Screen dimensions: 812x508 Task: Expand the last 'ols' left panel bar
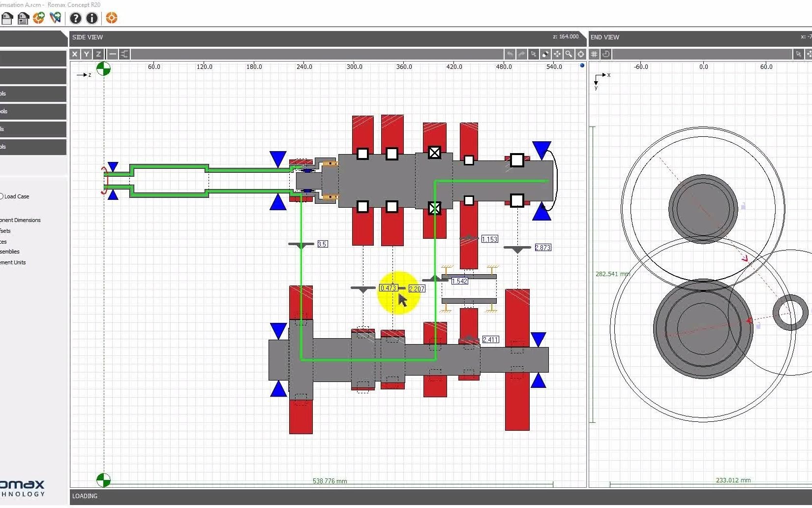coord(33,147)
